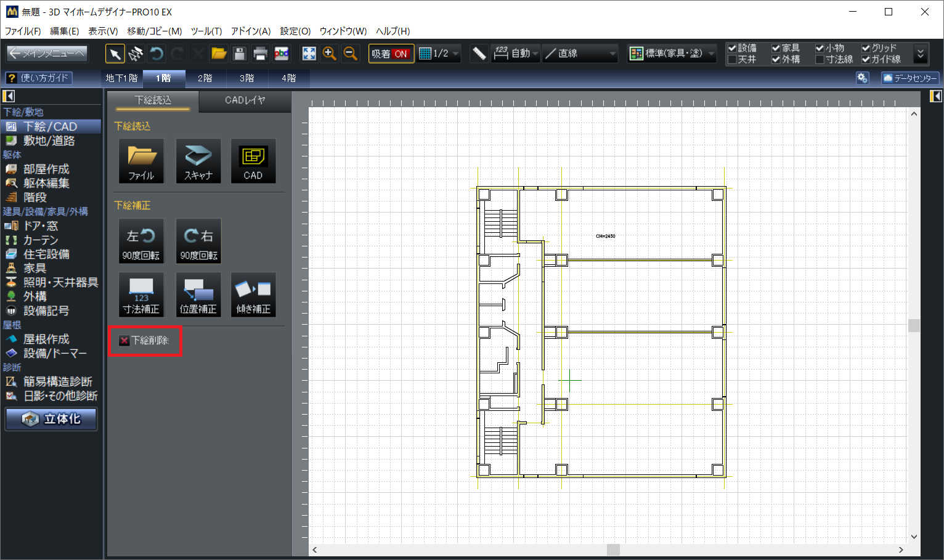
Task: Rotate sketch left with 左90度回転
Action: pos(141,241)
